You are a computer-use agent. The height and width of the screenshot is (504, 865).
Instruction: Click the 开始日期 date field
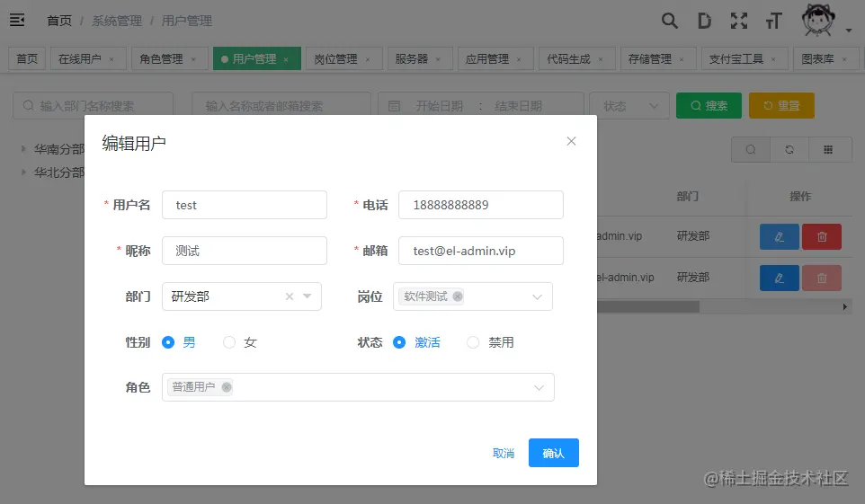coord(439,106)
